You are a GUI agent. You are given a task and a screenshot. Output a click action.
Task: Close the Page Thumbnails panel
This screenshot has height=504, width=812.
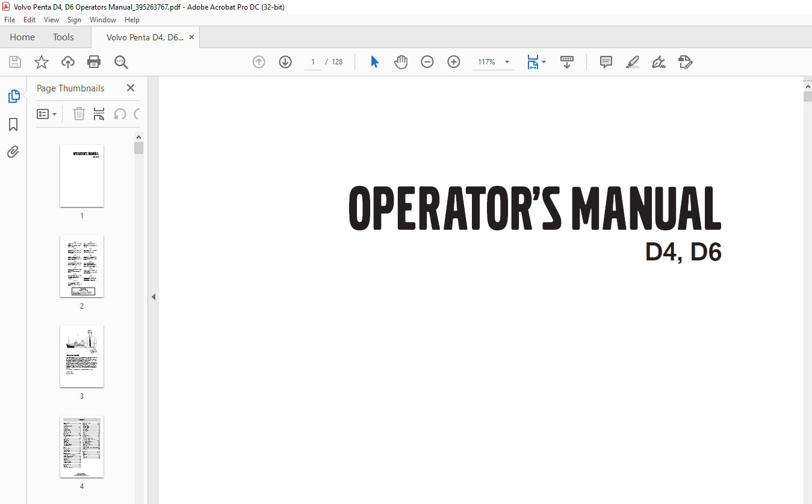pos(131,88)
